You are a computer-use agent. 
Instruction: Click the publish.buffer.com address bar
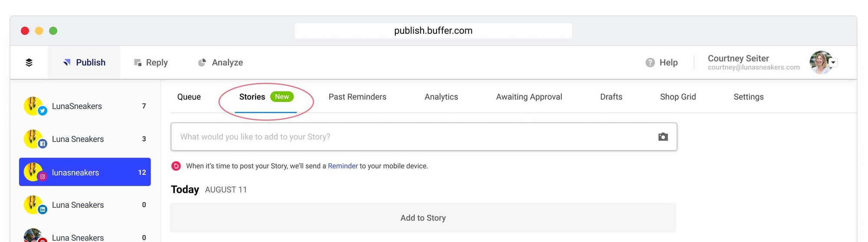tap(433, 31)
